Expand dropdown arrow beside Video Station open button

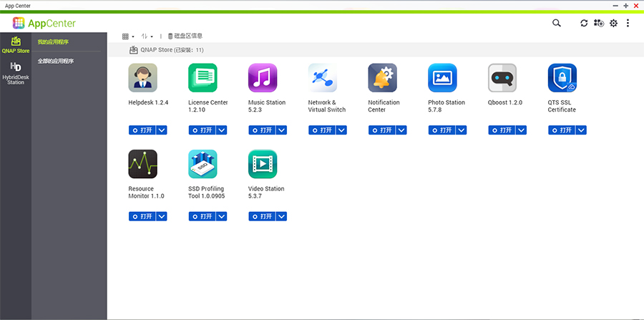point(282,216)
